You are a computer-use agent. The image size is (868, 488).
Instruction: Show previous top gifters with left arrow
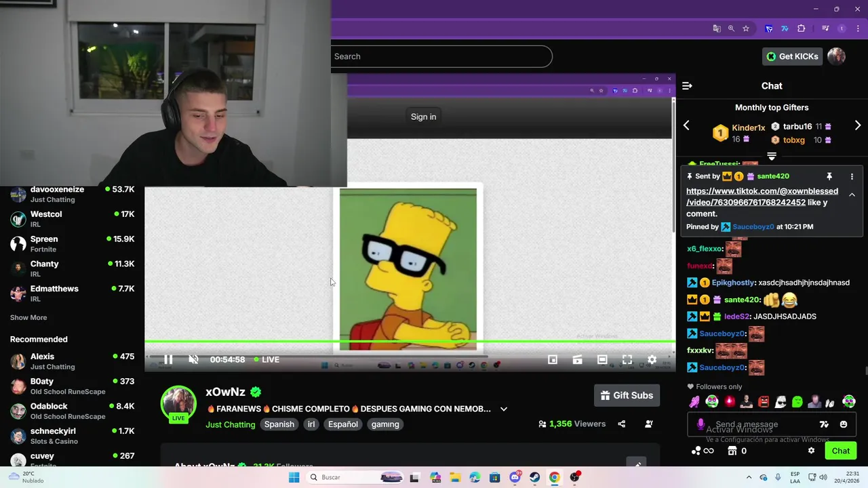[686, 125]
